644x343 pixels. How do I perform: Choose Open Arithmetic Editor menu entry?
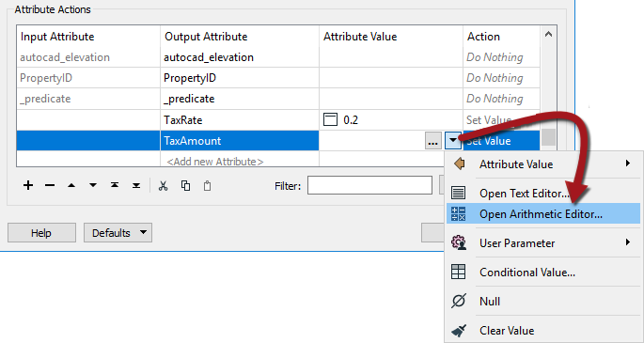(543, 213)
